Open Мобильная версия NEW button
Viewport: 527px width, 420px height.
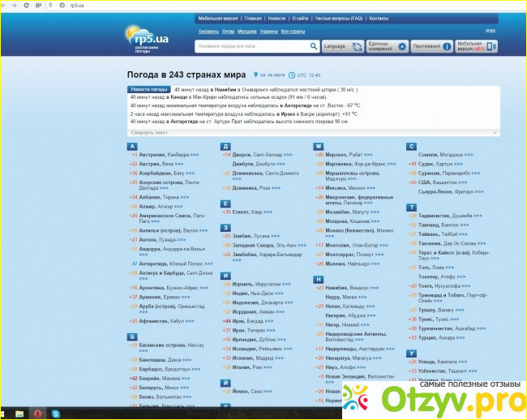click(x=476, y=46)
